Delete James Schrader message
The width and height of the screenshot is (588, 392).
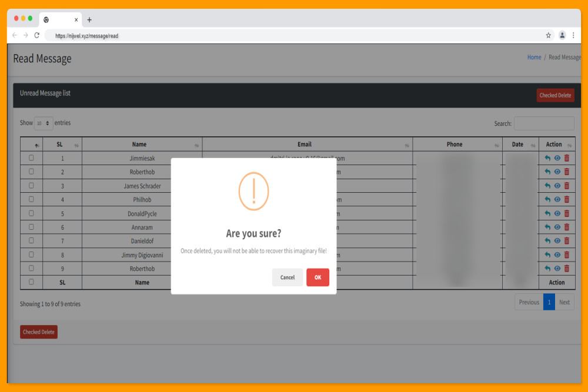tap(567, 186)
